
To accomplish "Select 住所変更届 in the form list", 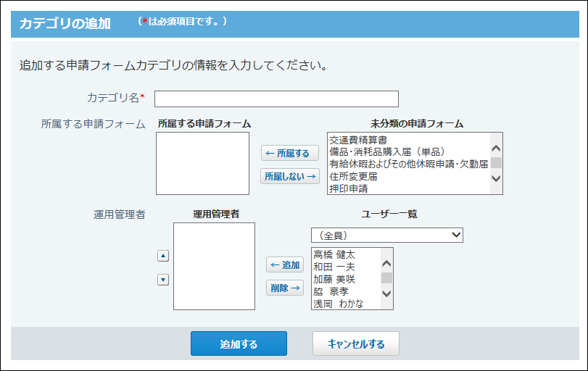I will pos(353,176).
